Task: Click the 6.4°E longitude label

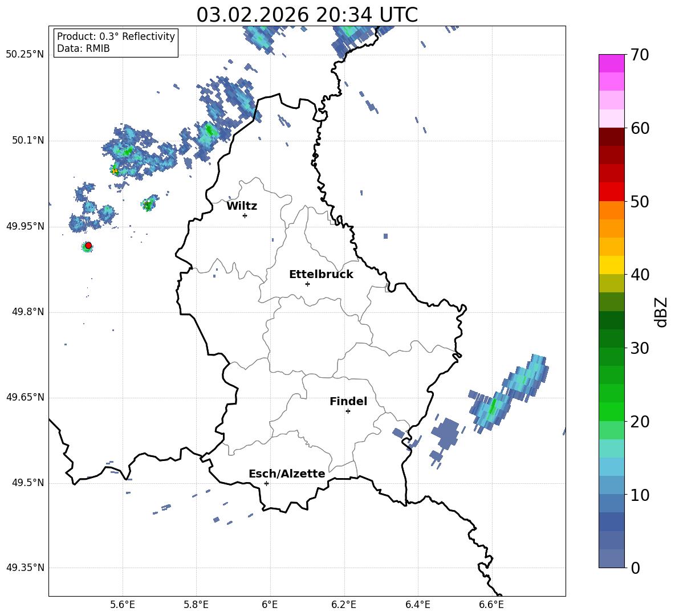Action: point(417,605)
